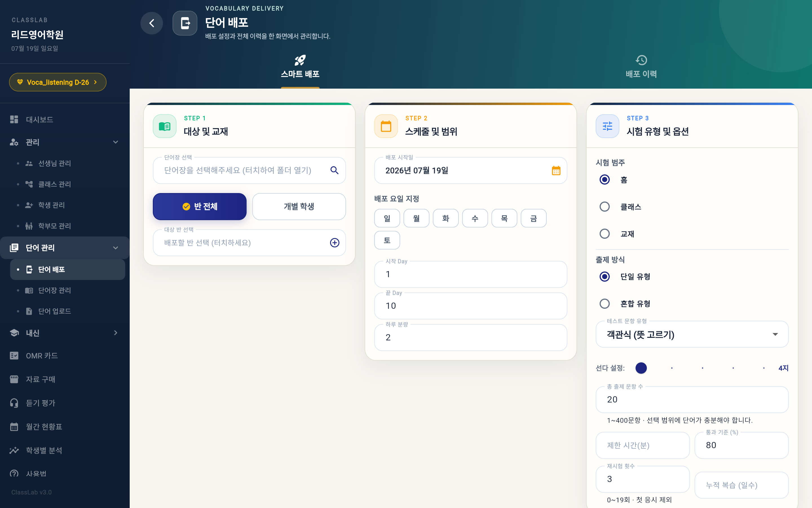This screenshot has width=812, height=508.
Task: Click the 총 출제 문항 수 field
Action: point(692,399)
